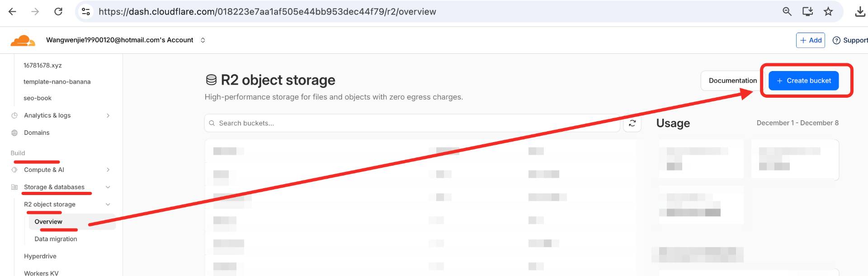868x276 pixels.
Task: Select Data migration in the sidebar
Action: pos(56,239)
